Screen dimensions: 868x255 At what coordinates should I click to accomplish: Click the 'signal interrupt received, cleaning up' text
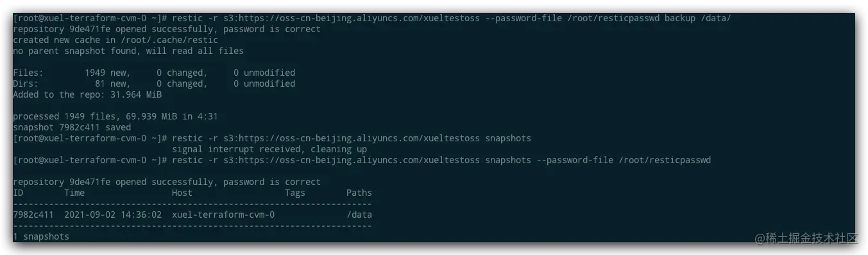tap(269, 149)
